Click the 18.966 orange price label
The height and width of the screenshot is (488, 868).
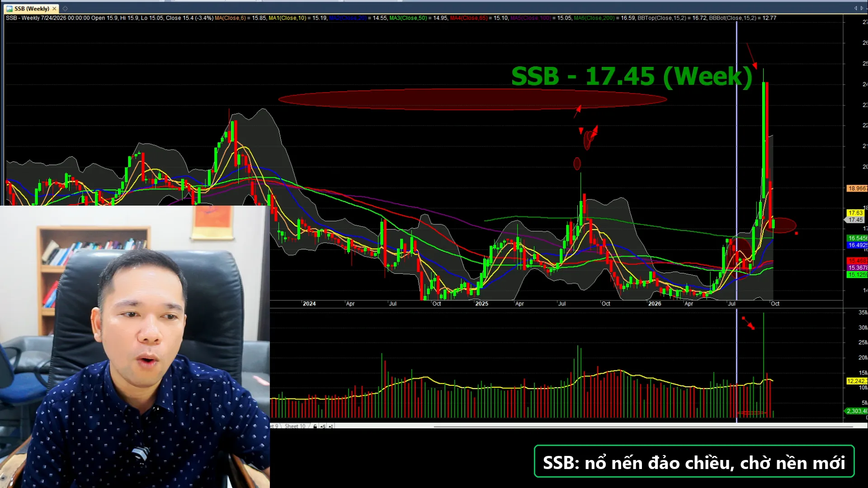857,188
